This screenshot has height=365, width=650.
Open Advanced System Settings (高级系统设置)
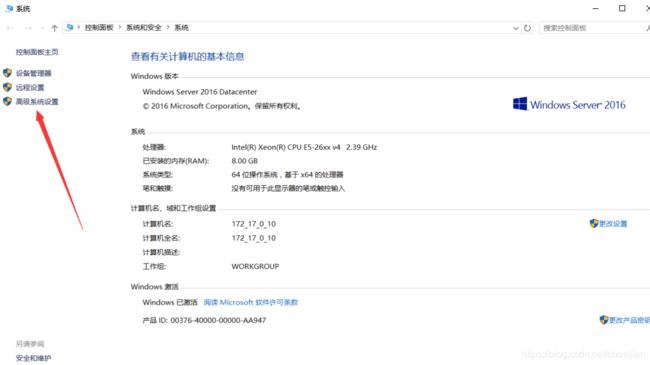coord(37,102)
